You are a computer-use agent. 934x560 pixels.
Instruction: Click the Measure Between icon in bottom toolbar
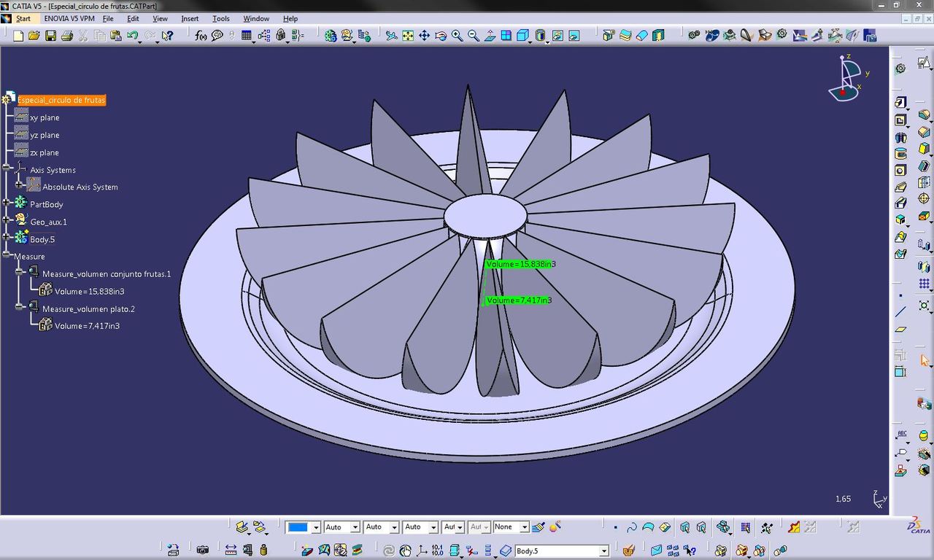pos(231,550)
